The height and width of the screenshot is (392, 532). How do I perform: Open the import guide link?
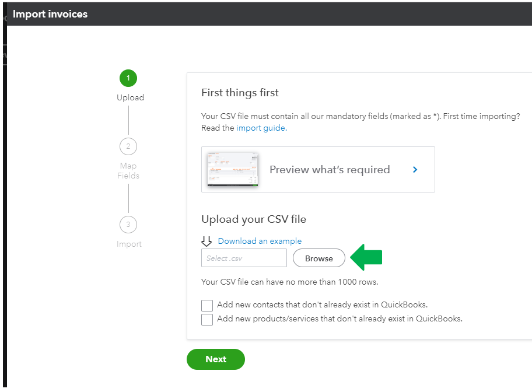261,128
